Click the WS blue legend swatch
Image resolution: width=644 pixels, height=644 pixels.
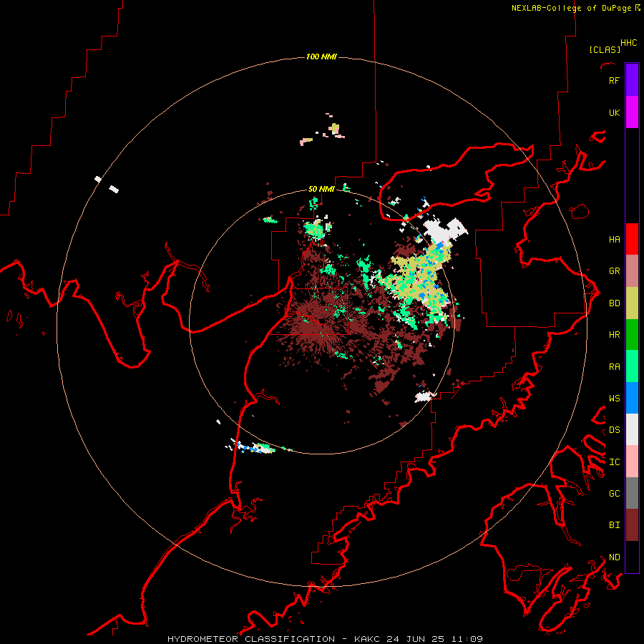click(x=632, y=398)
